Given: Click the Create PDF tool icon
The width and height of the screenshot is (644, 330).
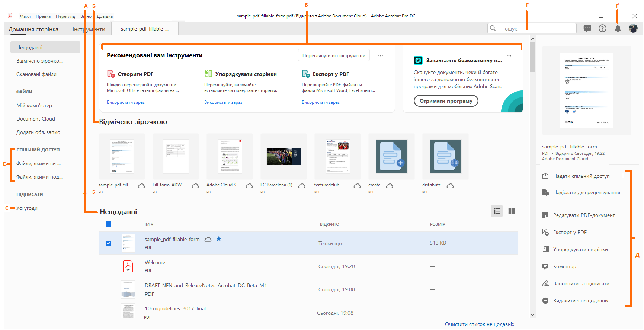Looking at the screenshot, I should point(111,74).
